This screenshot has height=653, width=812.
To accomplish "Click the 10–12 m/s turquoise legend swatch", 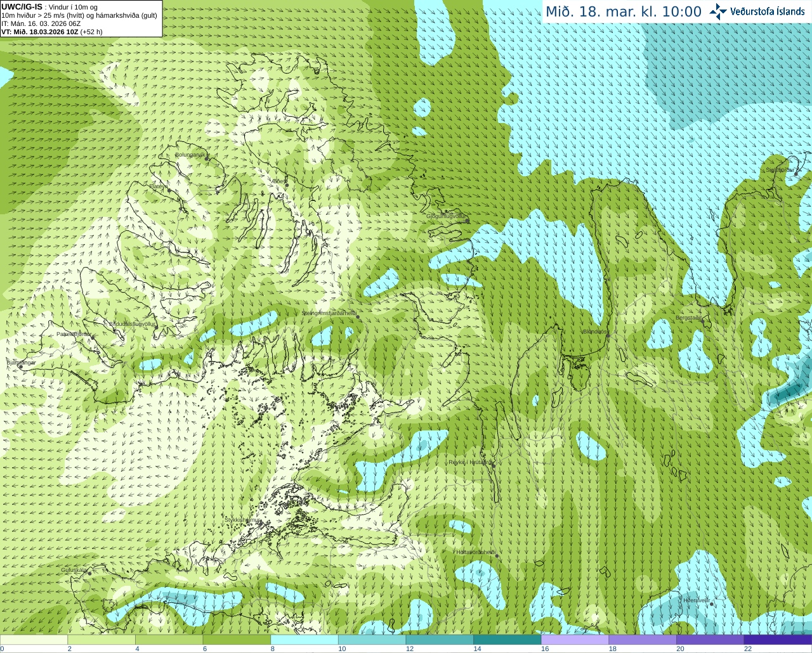I will coord(372,640).
